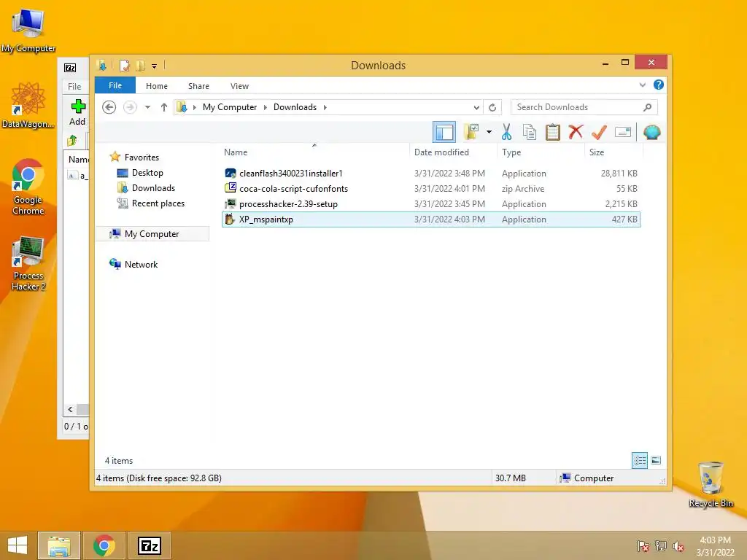Click the folder options checkmark icon
The image size is (747, 560).
pos(471,132)
